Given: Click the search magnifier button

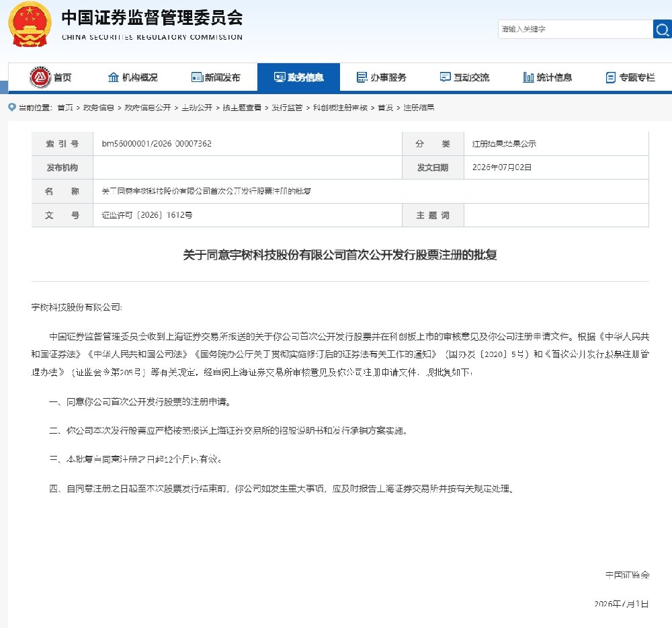Looking at the screenshot, I should point(662,29).
